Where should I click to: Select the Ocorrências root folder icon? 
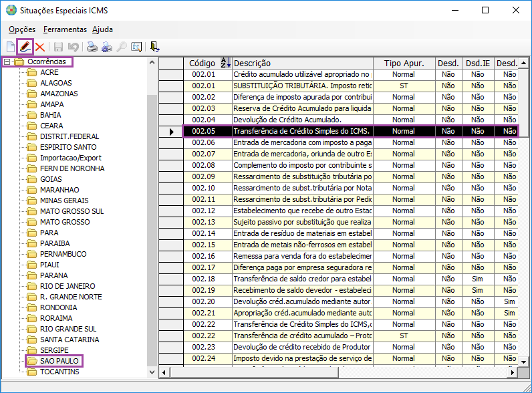(19, 61)
